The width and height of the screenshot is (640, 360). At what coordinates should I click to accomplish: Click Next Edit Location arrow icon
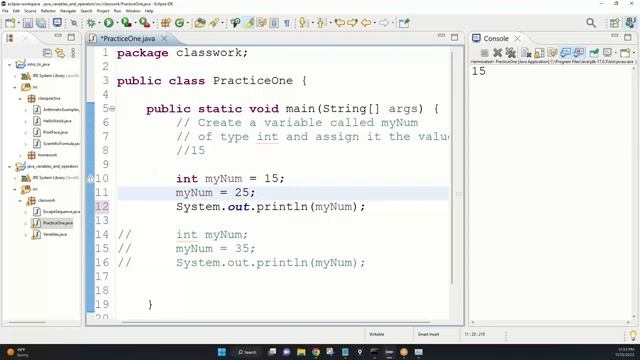[352, 23]
